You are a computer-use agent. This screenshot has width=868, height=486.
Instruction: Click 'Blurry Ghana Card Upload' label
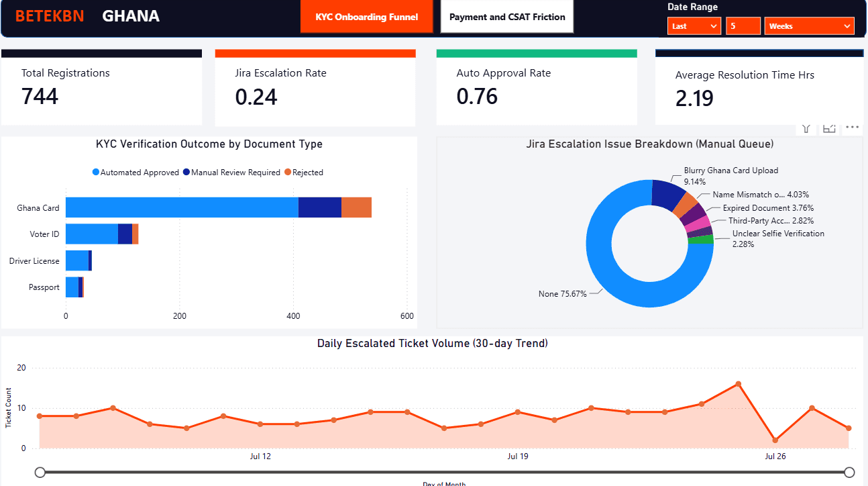(731, 171)
